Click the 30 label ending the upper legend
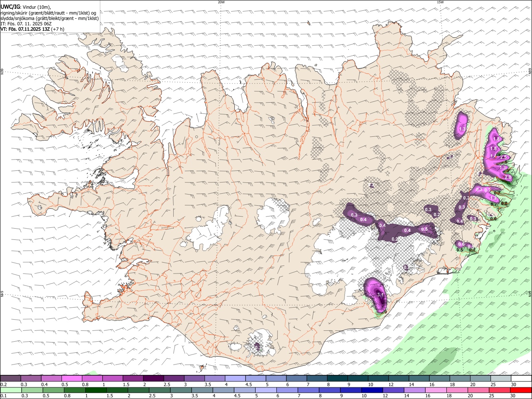This screenshot has height=399, width=532. [x=514, y=384]
